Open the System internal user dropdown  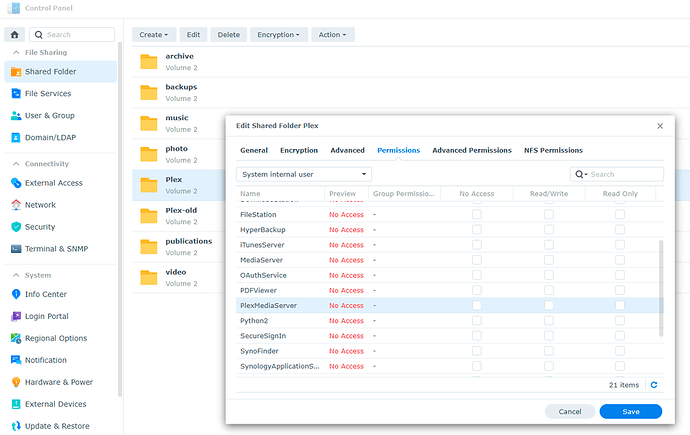pyautogui.click(x=304, y=174)
